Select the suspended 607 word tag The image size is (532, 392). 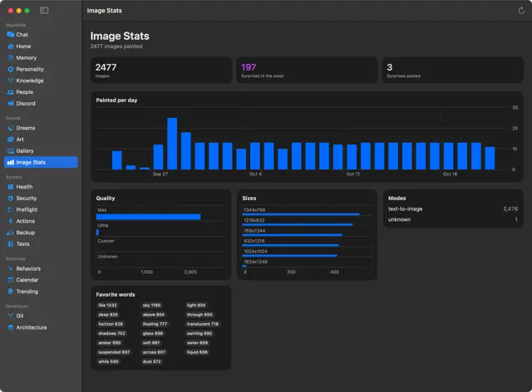pos(114,352)
